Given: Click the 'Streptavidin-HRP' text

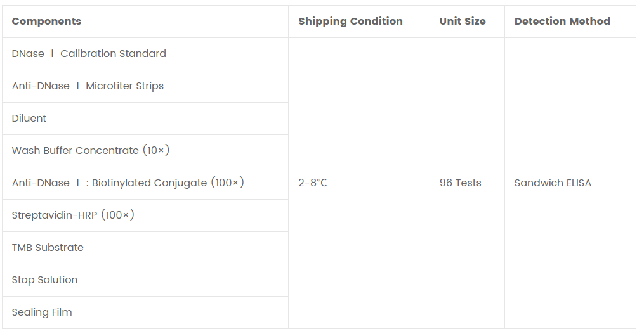Looking at the screenshot, I should tap(55, 215).
